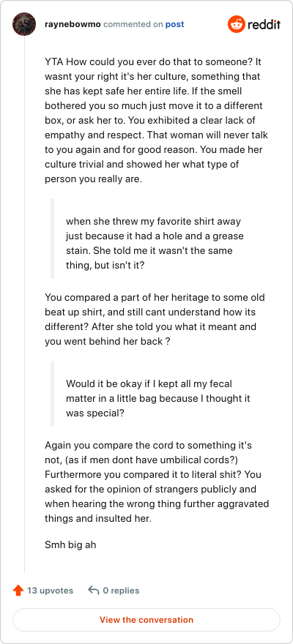293x644 pixels.
Task: Open "View the conversation" button
Action: click(146, 620)
